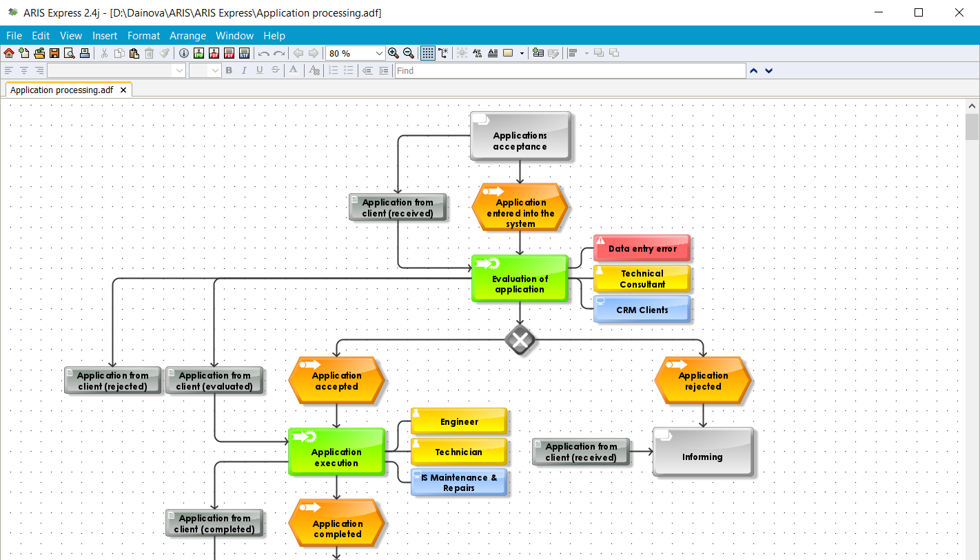Select the Print icon in the toolbar
The width and height of the screenshot is (980, 560).
[x=83, y=53]
